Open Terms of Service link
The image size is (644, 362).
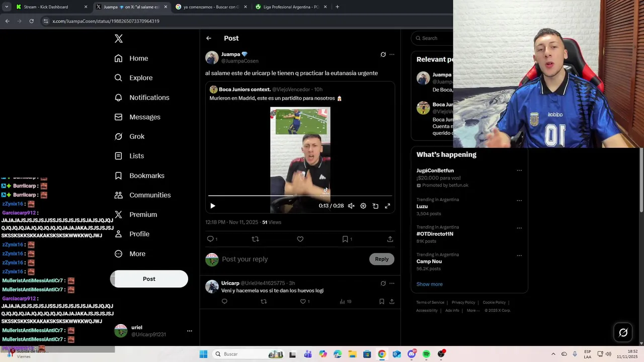(x=430, y=303)
